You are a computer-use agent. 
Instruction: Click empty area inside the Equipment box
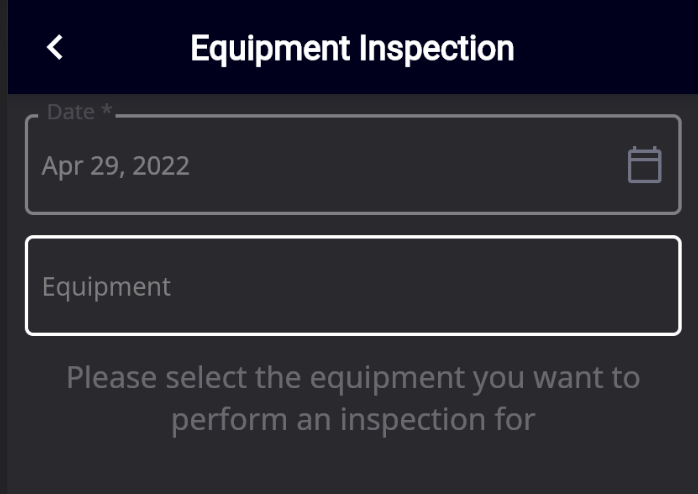(x=423, y=285)
